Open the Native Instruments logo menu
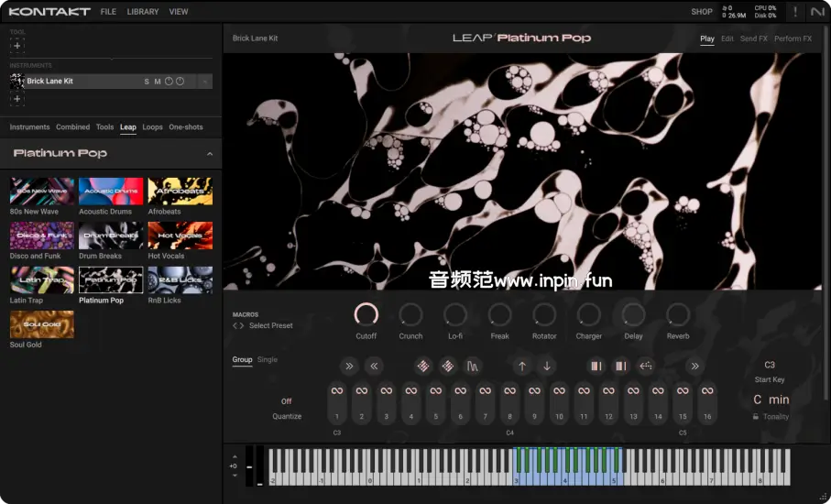831x504 pixels. pyautogui.click(x=816, y=12)
